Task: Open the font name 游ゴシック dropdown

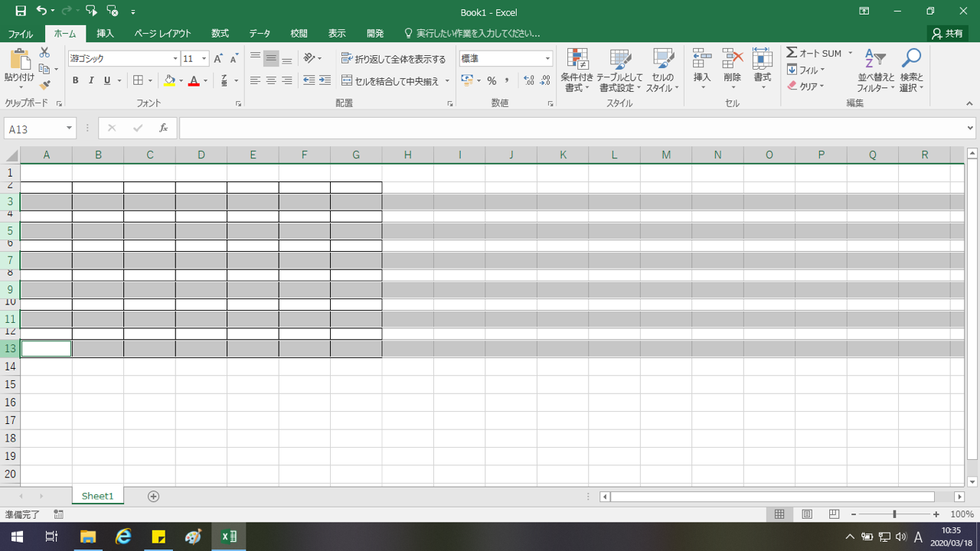Action: pos(175,58)
